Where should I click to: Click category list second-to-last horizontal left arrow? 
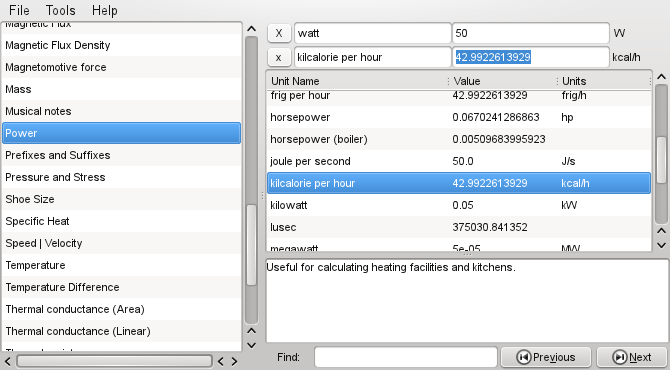(x=220, y=361)
